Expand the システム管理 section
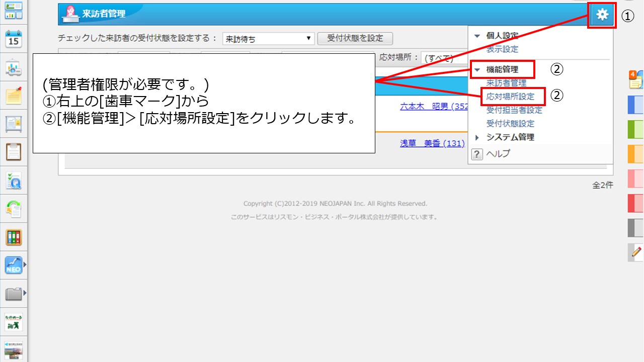This screenshot has height=362, width=644. (477, 137)
